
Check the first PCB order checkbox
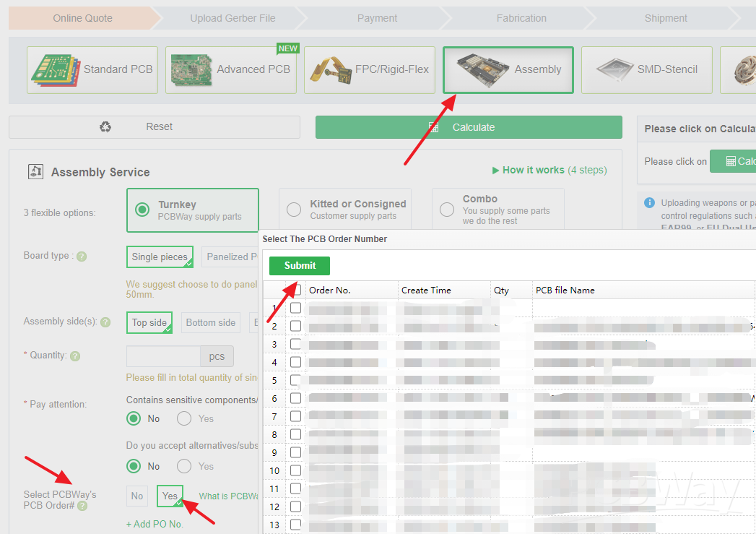(x=295, y=307)
